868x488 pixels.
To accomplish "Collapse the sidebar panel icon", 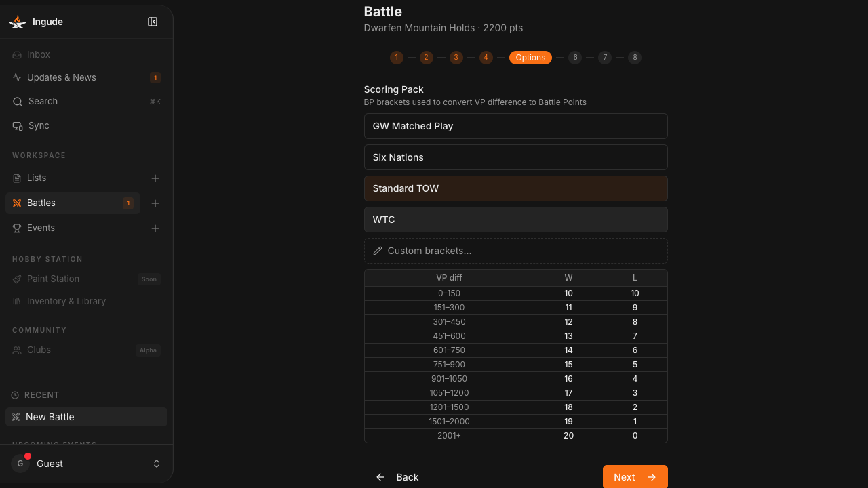I will 153,22.
